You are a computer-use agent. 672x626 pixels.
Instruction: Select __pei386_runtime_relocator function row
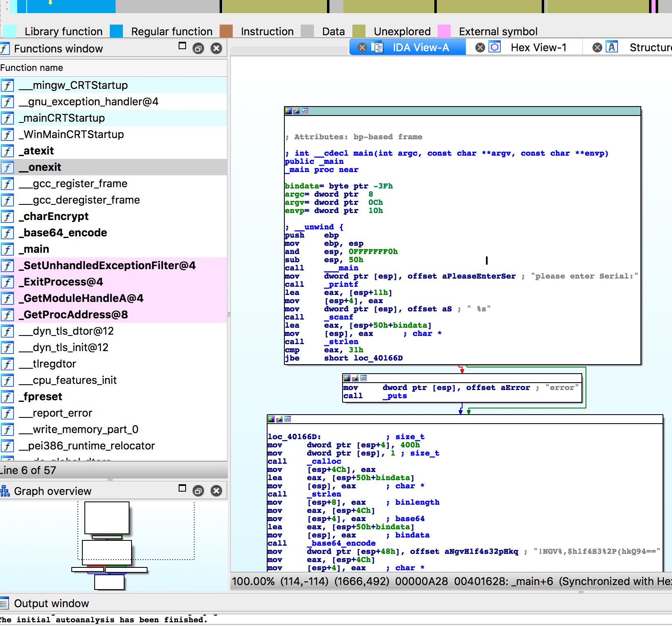[x=114, y=446]
